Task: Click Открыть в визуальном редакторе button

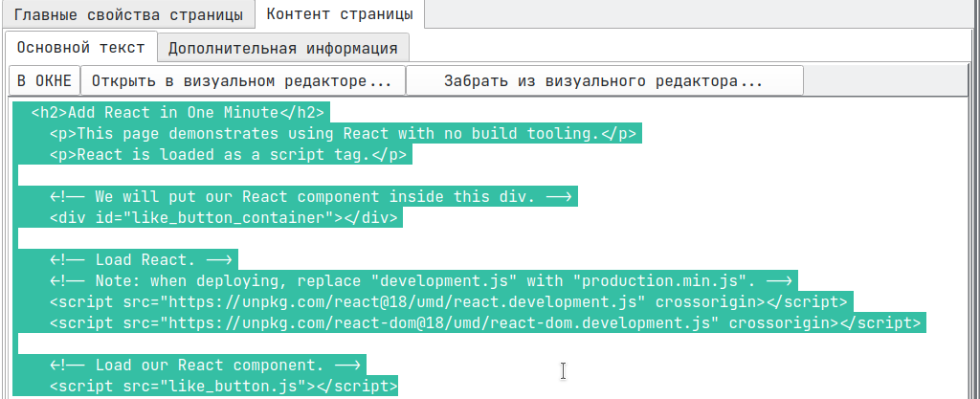Action: click(x=243, y=80)
